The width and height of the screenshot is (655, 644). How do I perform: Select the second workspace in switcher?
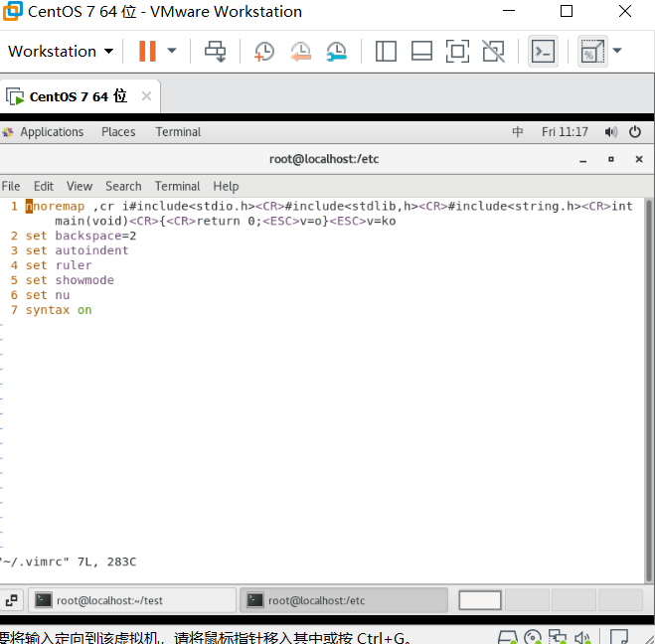pos(527,600)
